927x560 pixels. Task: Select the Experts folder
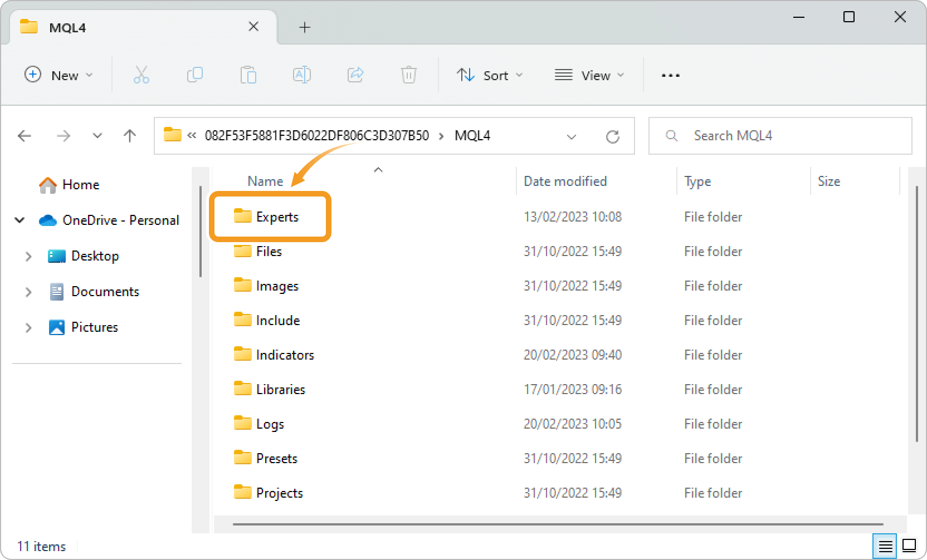[277, 217]
